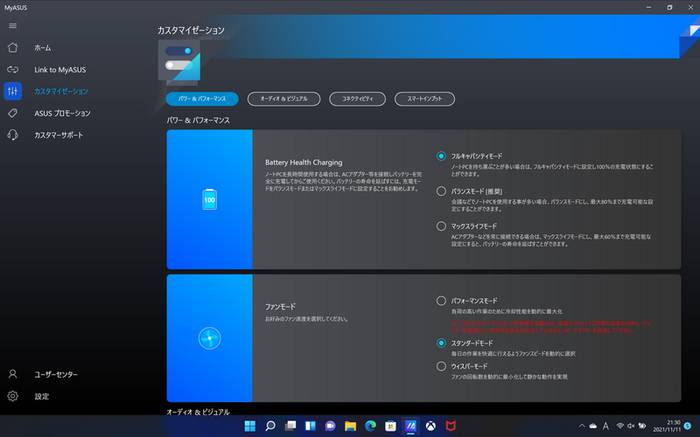Open Task View from the taskbar
This screenshot has width=700, height=437.
pos(290,426)
